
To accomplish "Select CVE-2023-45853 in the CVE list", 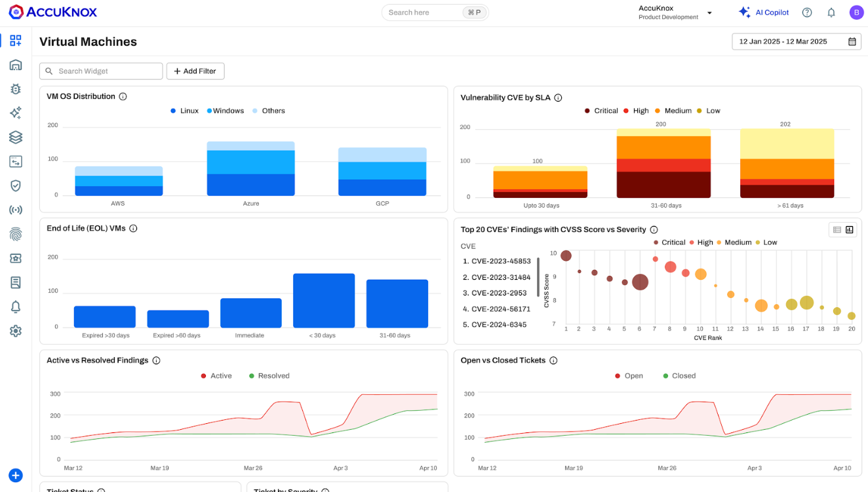I will point(500,261).
